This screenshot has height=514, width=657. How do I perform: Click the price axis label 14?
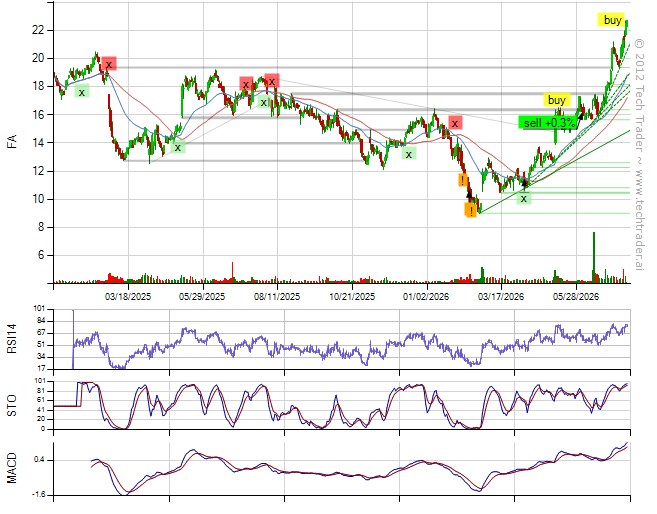pos(38,143)
